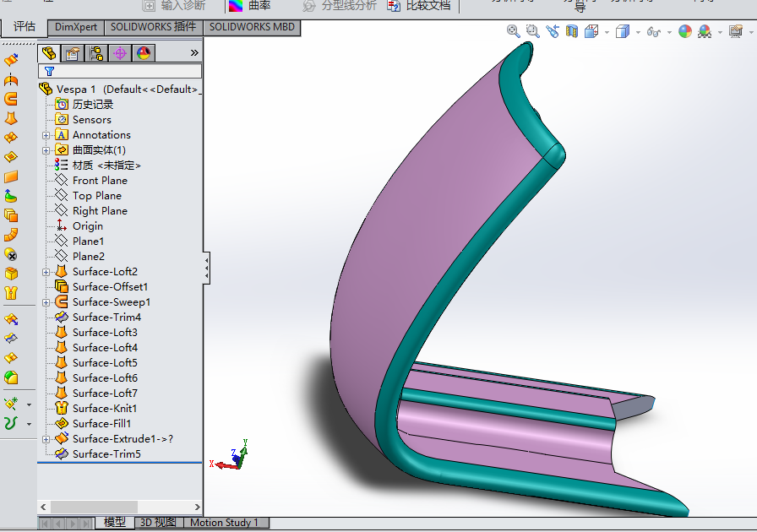Viewport: 757px width, 532px height.
Task: Switch to the DimXpert tab
Action: 76,27
